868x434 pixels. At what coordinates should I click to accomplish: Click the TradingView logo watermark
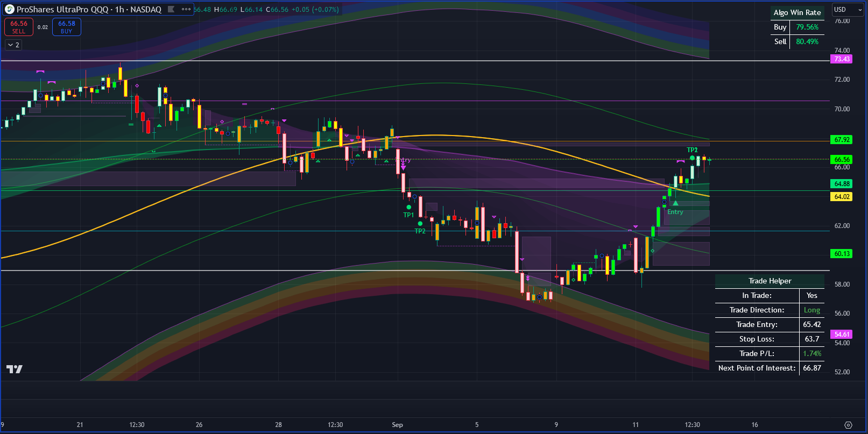[x=15, y=369]
